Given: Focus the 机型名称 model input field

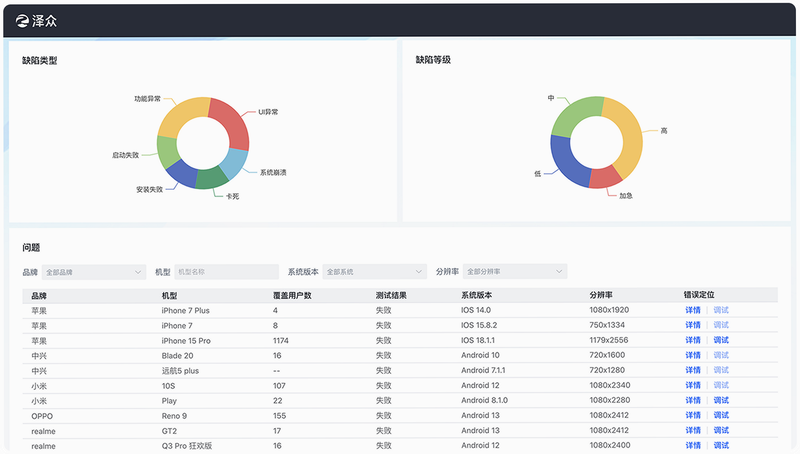Looking at the screenshot, I should pyautogui.click(x=227, y=272).
